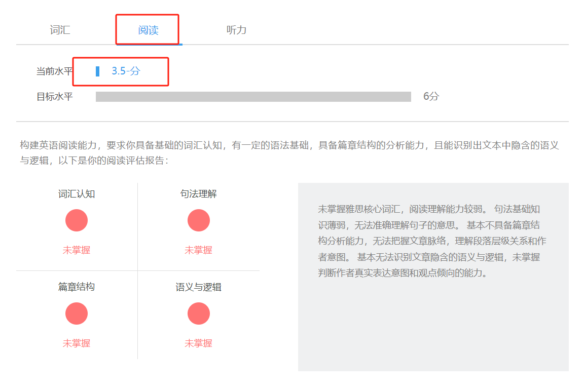Select the 未掌握 text below 句法理解
583x392 pixels.
click(198, 249)
